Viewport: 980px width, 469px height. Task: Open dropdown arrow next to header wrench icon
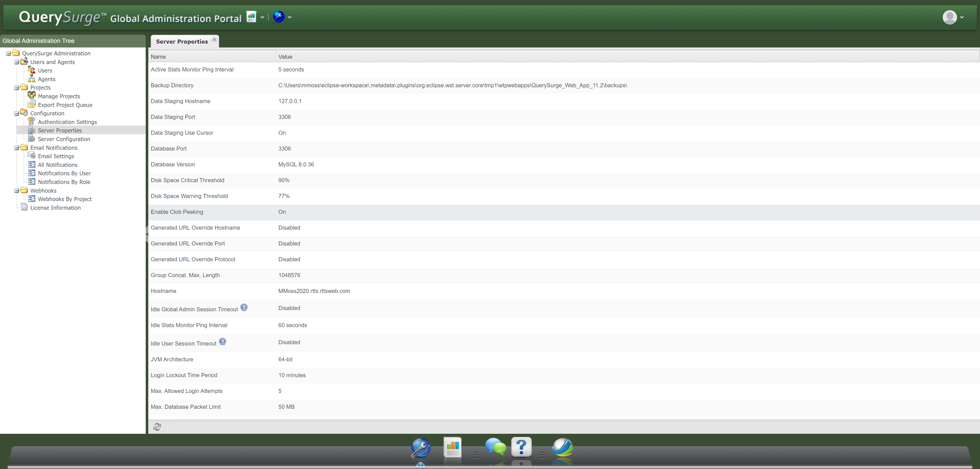[x=290, y=17]
